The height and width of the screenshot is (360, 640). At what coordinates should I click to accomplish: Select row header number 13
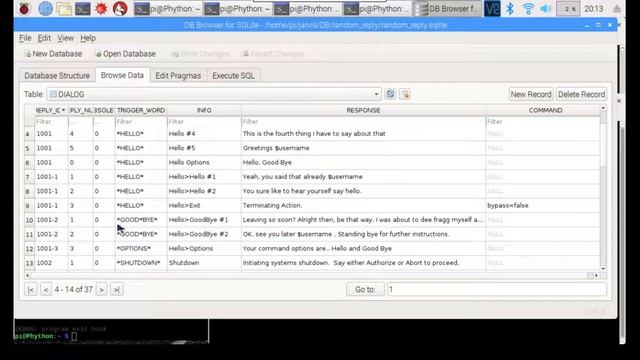[29, 263]
